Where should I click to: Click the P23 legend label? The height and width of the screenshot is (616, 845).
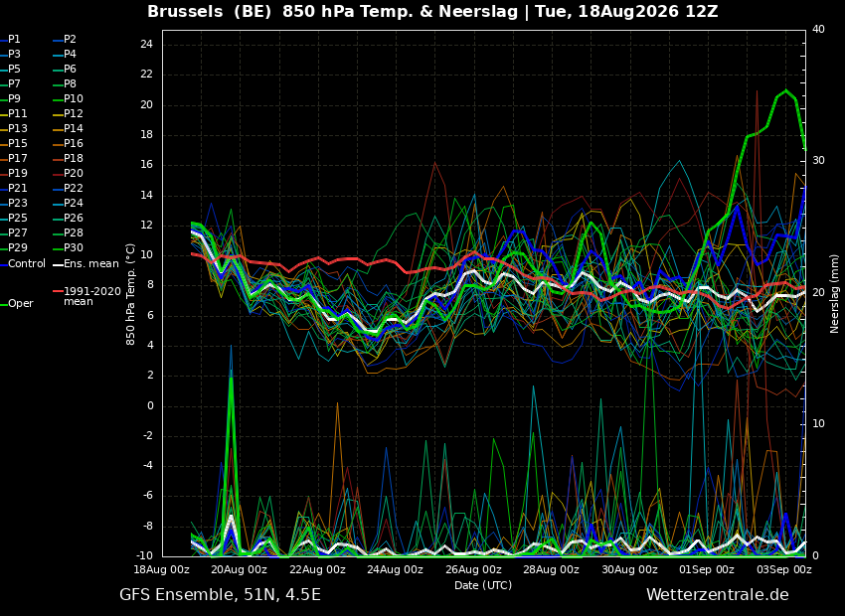tap(17, 203)
